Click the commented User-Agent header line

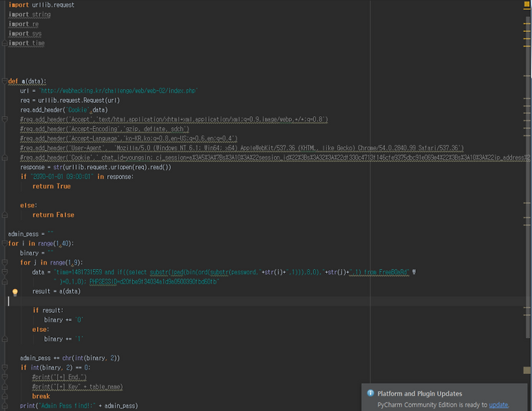tap(242, 148)
